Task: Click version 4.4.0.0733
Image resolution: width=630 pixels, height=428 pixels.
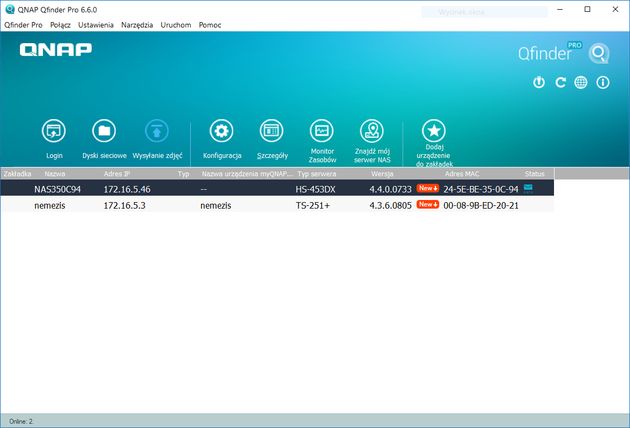Action: 391,189
